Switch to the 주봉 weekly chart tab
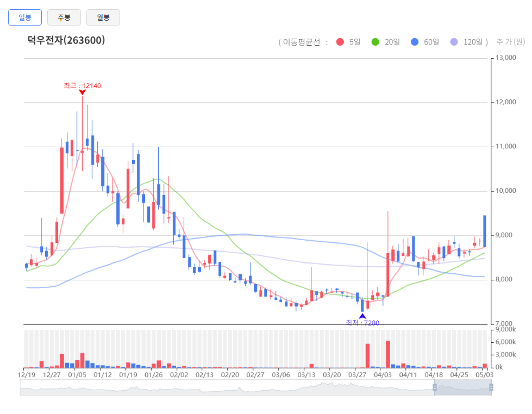532x414 pixels. coord(64,17)
